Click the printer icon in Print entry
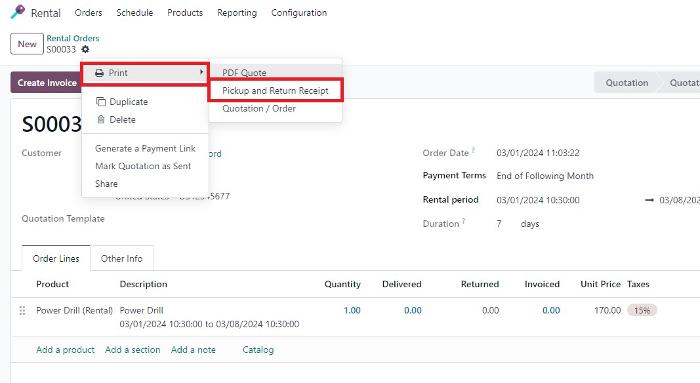The image size is (700, 383). click(100, 73)
